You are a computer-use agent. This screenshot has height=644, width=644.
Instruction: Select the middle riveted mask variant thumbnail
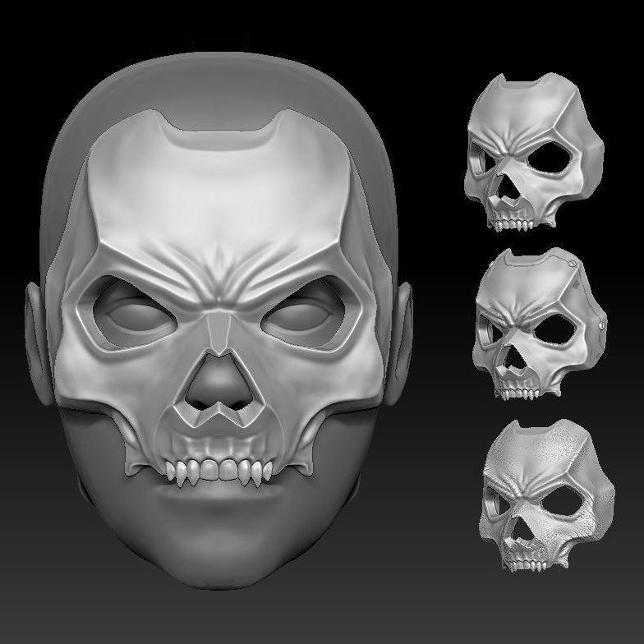click(539, 325)
